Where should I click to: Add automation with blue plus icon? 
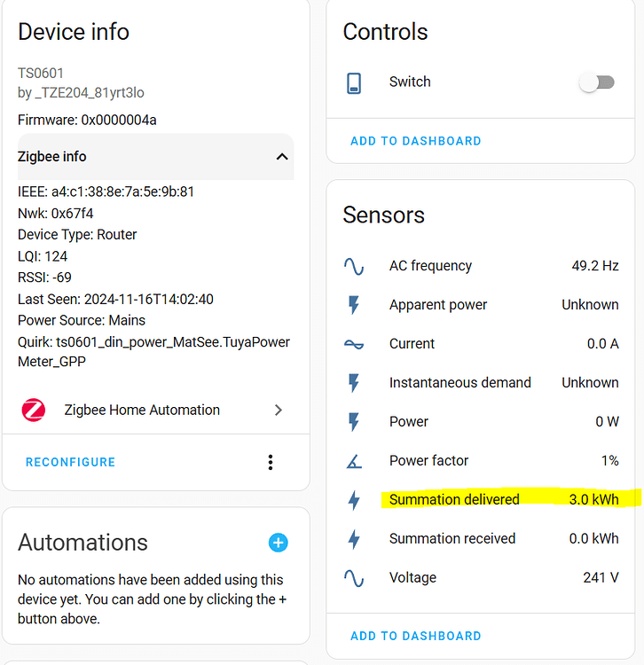[278, 543]
